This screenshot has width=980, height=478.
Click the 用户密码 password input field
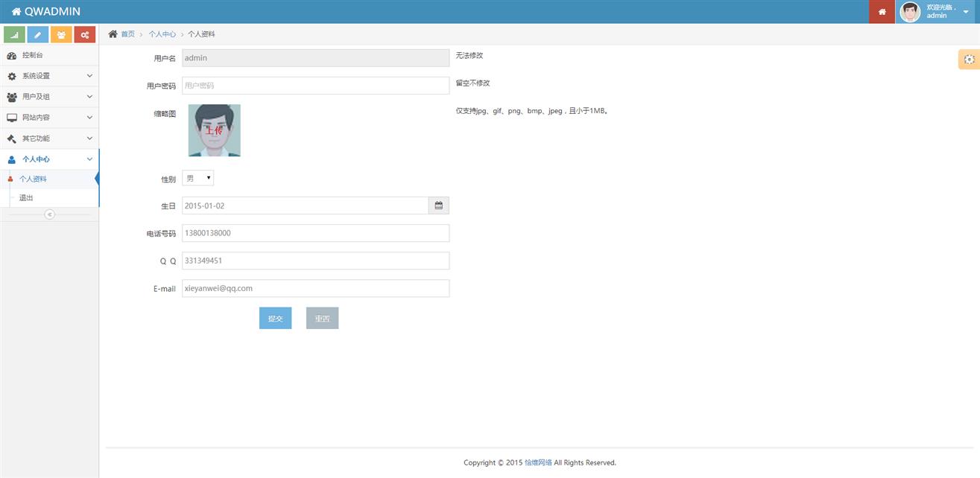(315, 86)
